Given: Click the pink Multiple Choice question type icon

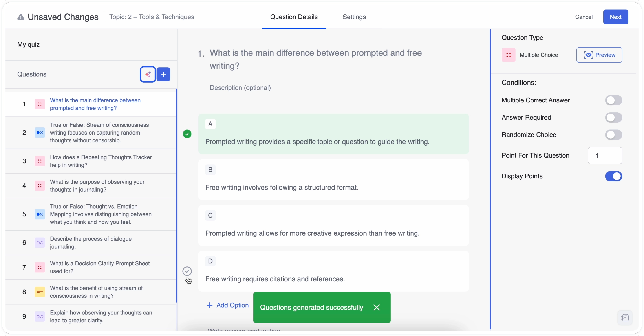Looking at the screenshot, I should [x=509, y=55].
